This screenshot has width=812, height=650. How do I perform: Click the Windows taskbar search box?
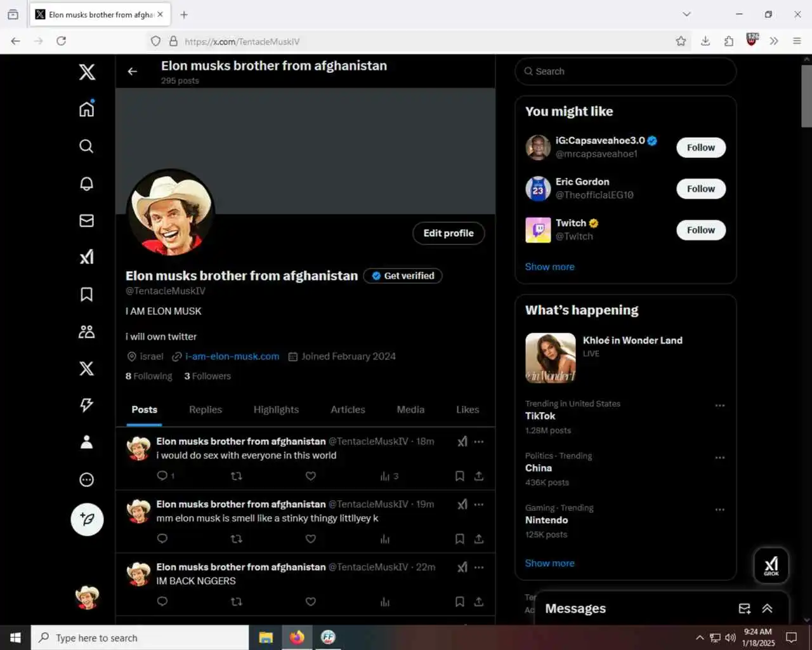(x=140, y=637)
